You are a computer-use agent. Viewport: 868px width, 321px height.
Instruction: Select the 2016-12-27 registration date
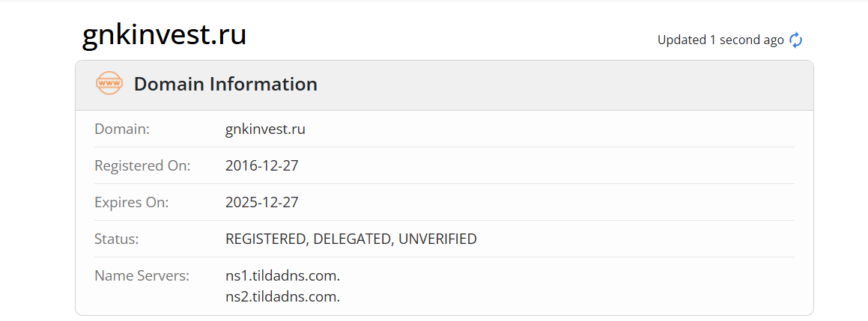pos(262,165)
